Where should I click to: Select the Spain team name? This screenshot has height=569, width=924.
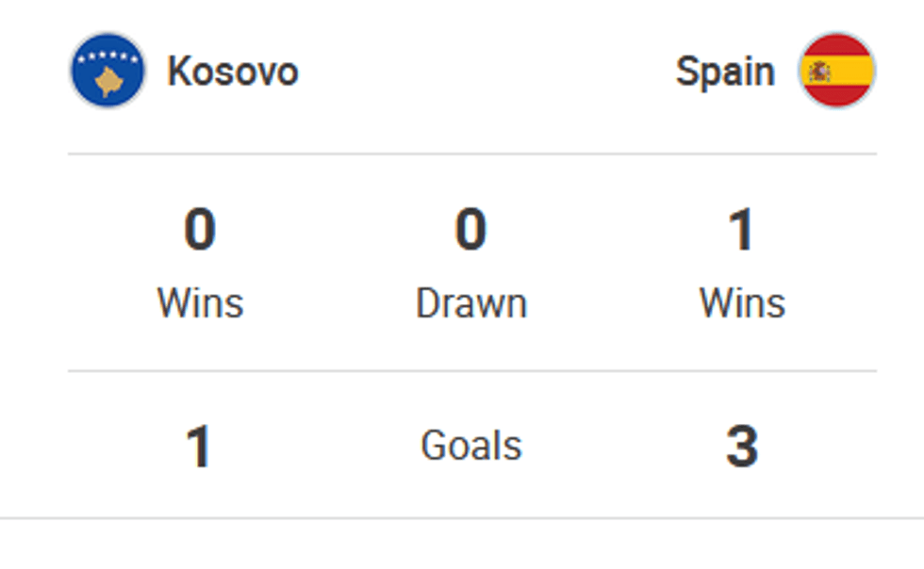725,72
